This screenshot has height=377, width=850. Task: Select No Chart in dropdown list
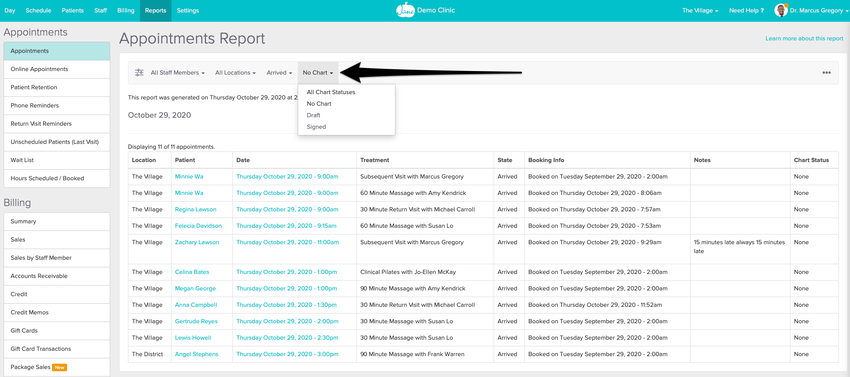click(x=319, y=104)
